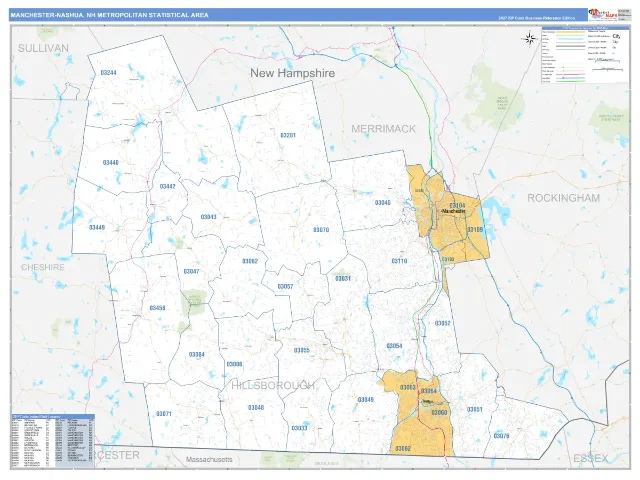Open the map legend box
This screenshot has height=480, width=640.
click(x=584, y=55)
